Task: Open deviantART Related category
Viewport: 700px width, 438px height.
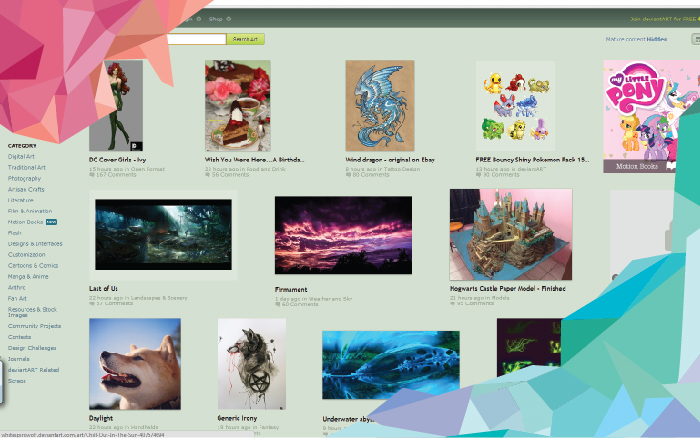Action: (x=33, y=370)
